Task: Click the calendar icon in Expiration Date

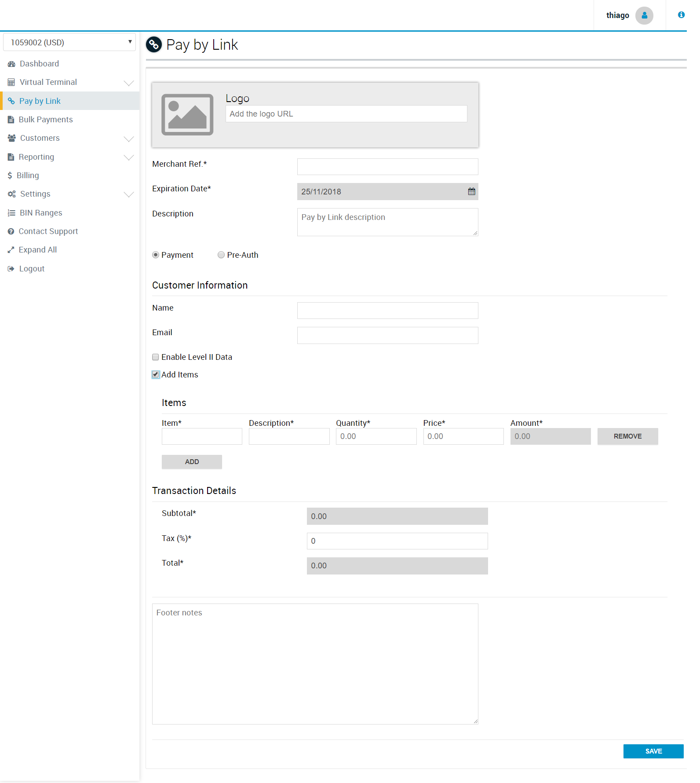Action: coord(471,192)
